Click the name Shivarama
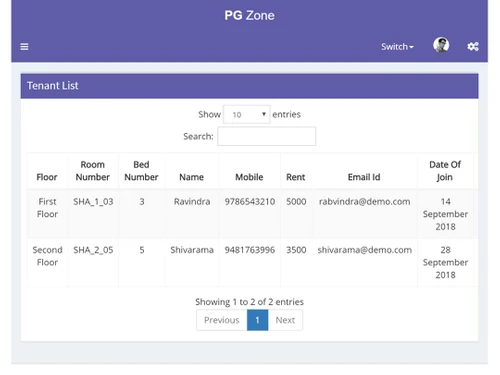Viewport: 500px width, 375px height. (x=192, y=250)
